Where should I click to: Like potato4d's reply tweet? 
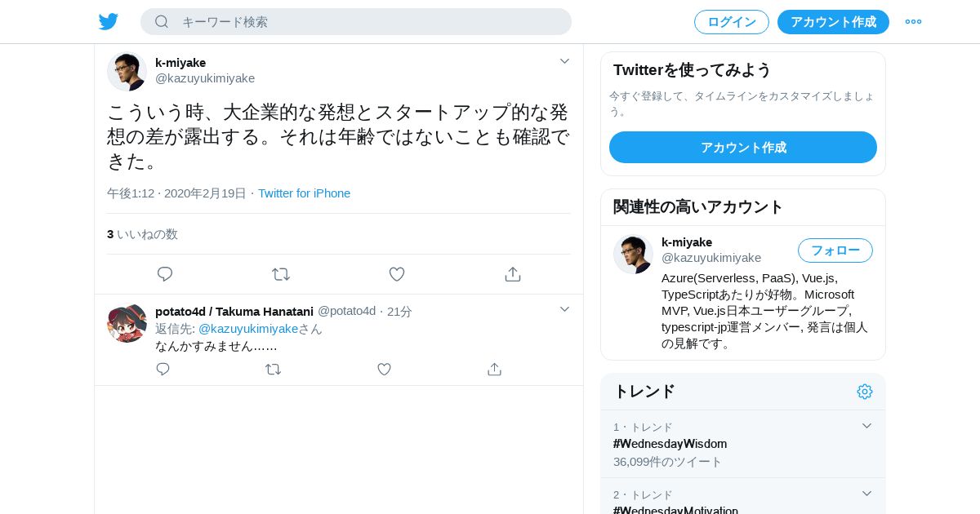[x=384, y=370]
